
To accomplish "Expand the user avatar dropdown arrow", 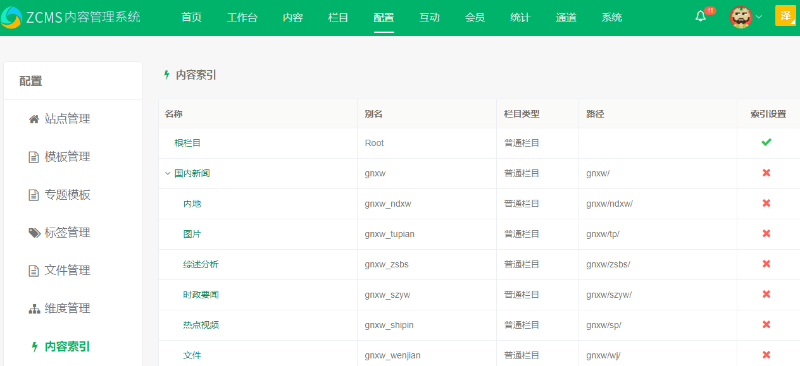I will pos(759,17).
